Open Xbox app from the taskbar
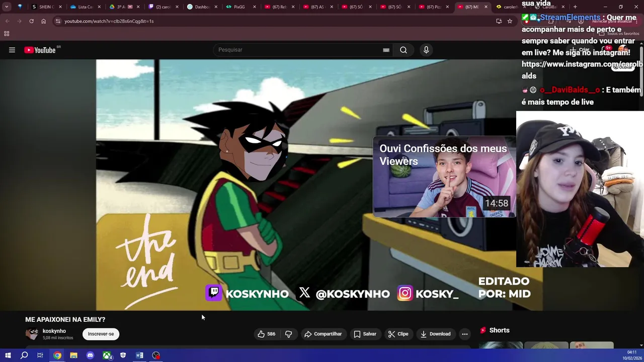Screen dimensions: 644x362 coord(107,355)
